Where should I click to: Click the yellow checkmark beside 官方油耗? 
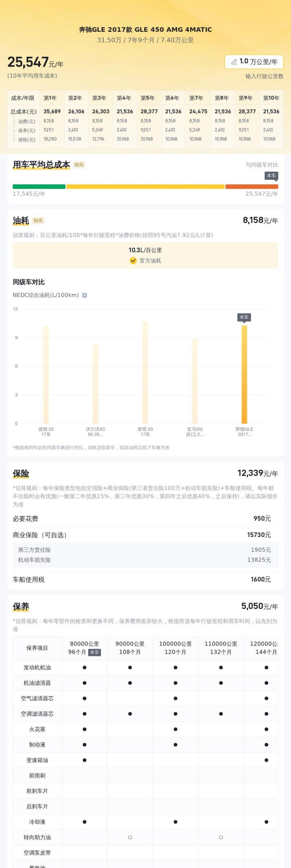point(133,261)
